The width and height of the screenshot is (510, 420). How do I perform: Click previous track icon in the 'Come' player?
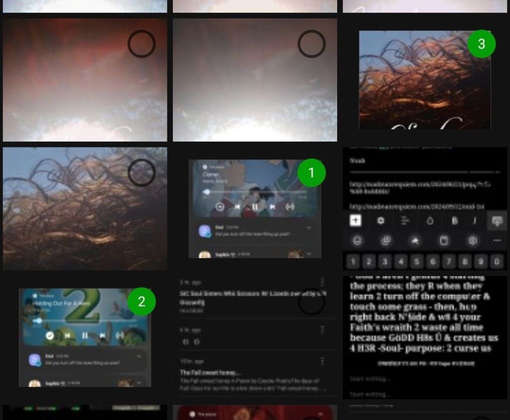pyautogui.click(x=238, y=207)
